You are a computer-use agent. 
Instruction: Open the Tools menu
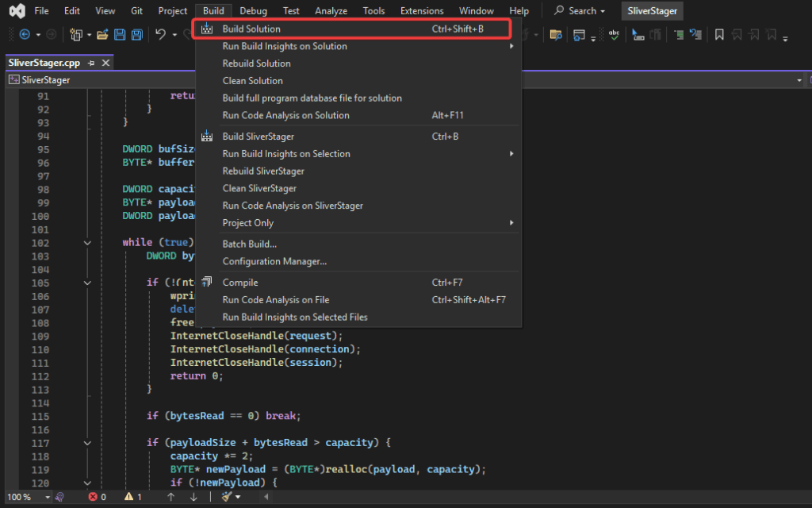click(374, 11)
